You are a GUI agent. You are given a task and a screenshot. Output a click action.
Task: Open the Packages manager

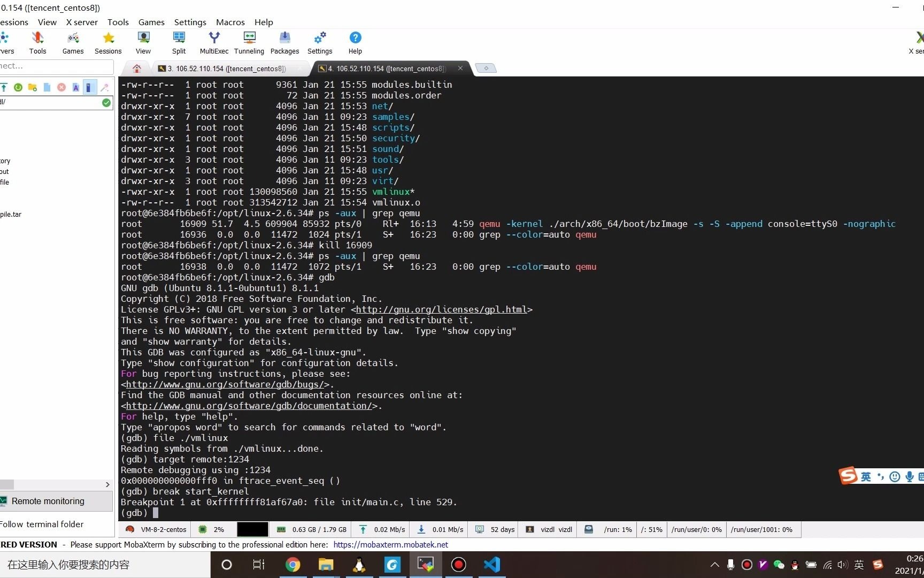tap(284, 42)
